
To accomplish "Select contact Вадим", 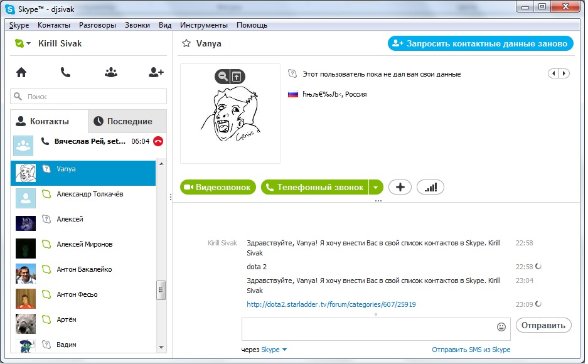I will (83, 345).
